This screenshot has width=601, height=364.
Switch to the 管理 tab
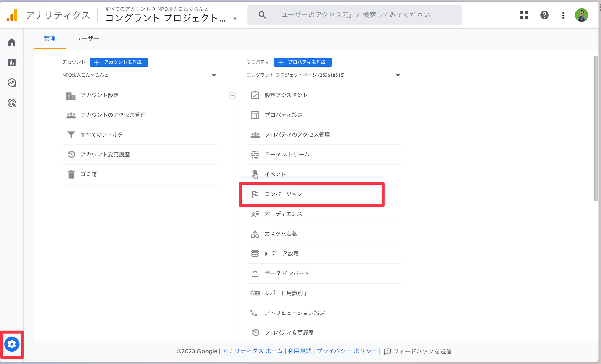[50, 38]
